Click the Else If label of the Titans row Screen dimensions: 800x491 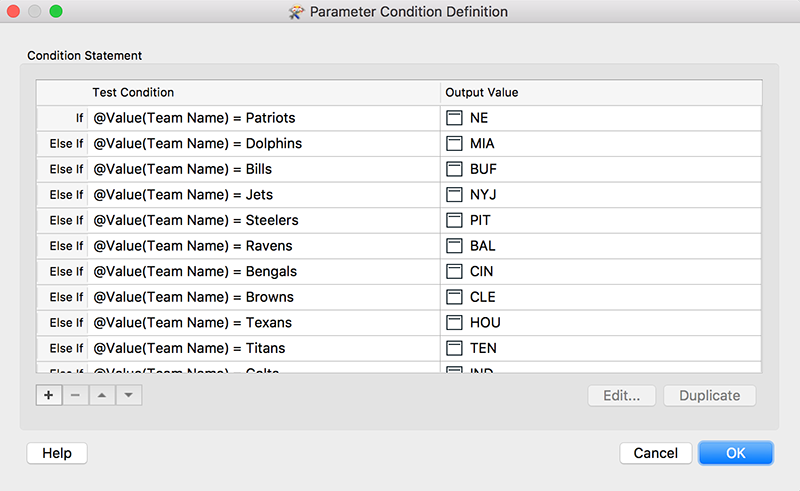pos(66,348)
